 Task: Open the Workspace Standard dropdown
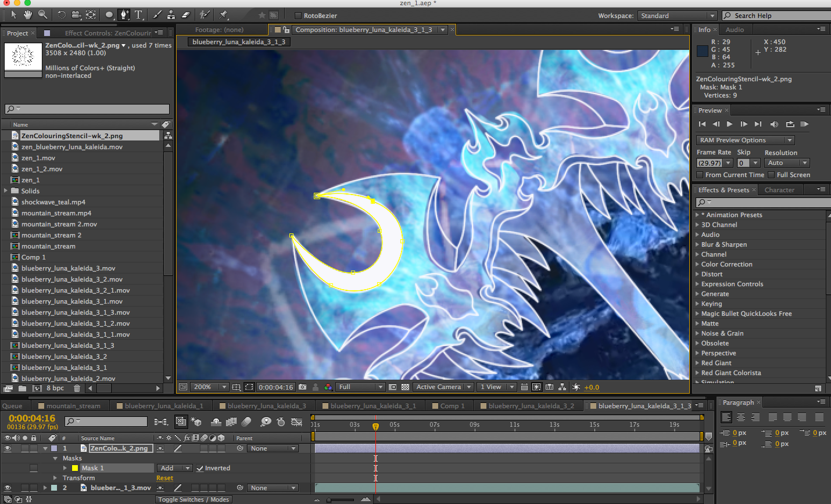point(677,16)
